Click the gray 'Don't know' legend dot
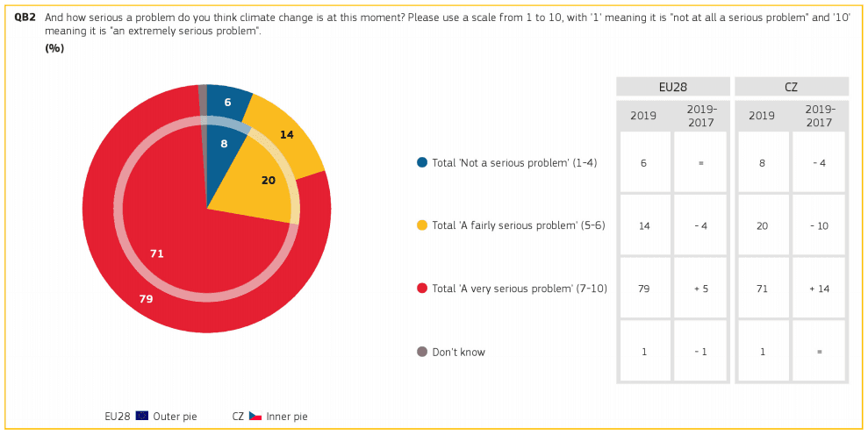 click(x=422, y=352)
